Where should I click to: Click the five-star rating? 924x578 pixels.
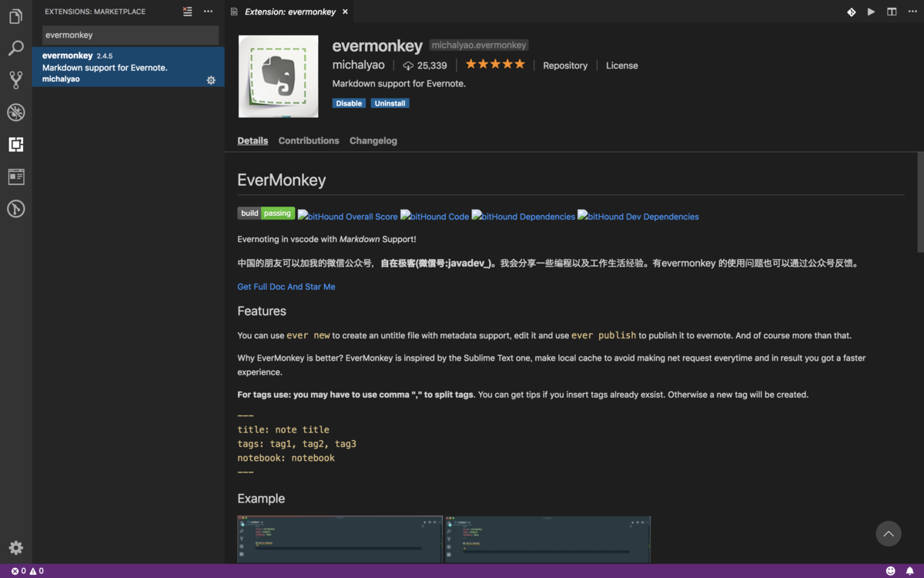(495, 65)
